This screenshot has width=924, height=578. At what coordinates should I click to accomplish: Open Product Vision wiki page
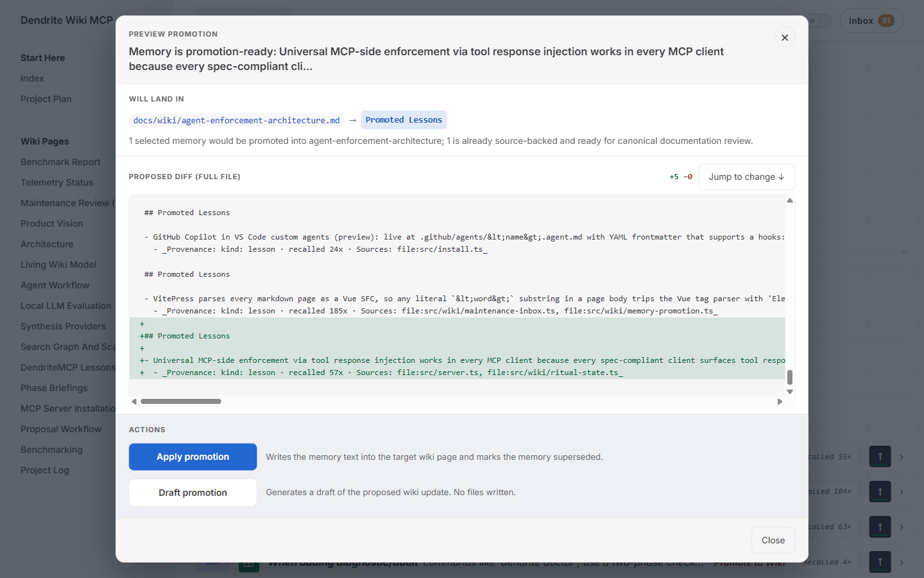point(52,223)
